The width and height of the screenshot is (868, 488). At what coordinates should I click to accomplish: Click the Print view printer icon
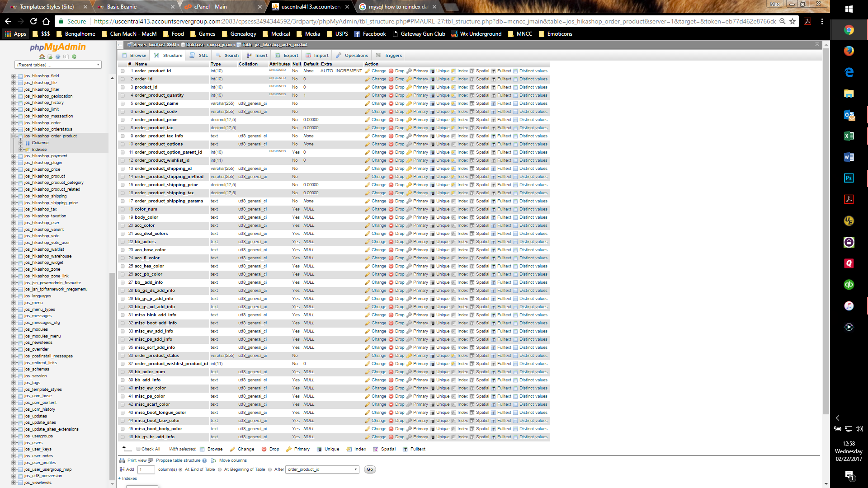click(x=122, y=460)
